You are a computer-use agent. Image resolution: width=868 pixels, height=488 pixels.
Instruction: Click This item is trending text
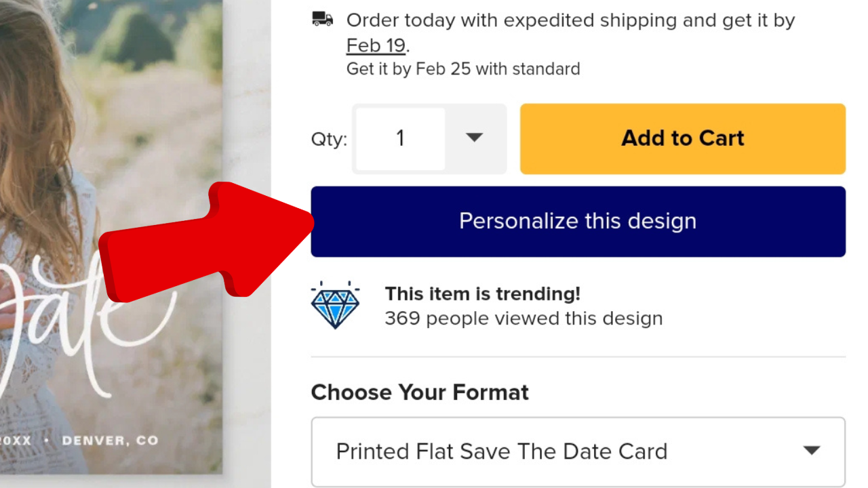(x=482, y=293)
